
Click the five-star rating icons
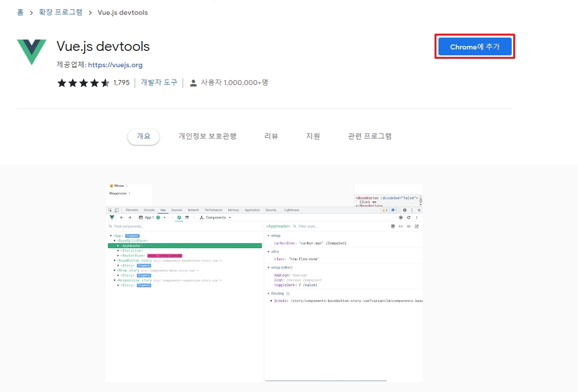pos(83,83)
